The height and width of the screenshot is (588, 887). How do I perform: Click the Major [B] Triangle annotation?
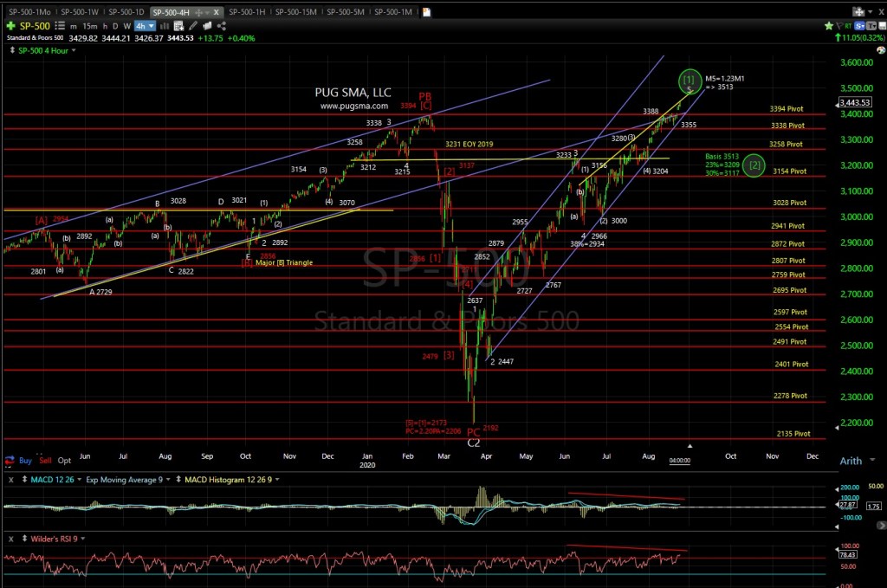click(x=284, y=262)
